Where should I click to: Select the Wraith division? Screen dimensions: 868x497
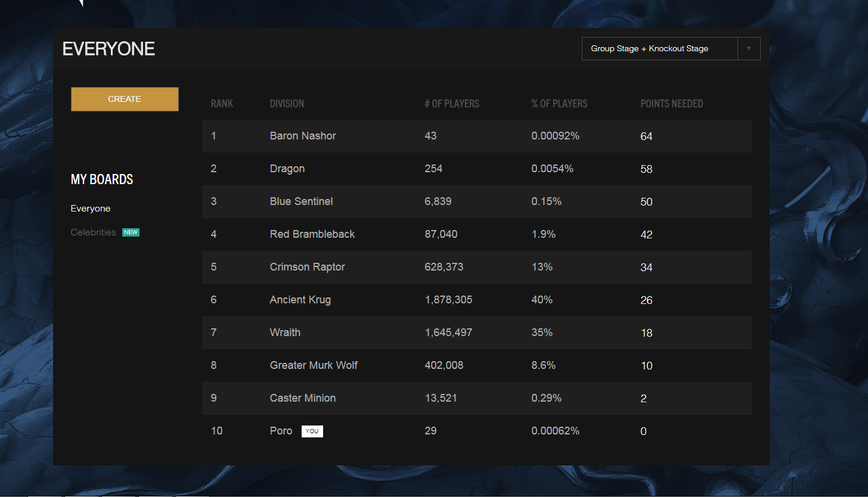click(285, 333)
